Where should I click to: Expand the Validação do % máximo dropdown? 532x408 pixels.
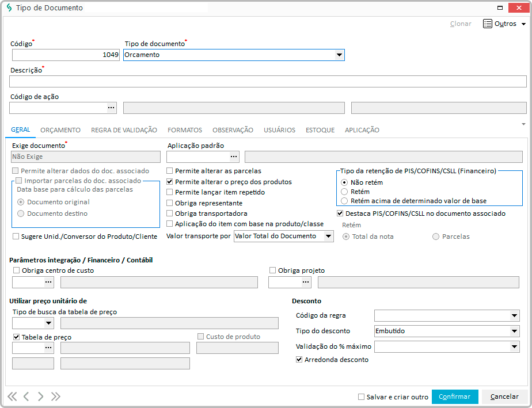pyautogui.click(x=514, y=346)
